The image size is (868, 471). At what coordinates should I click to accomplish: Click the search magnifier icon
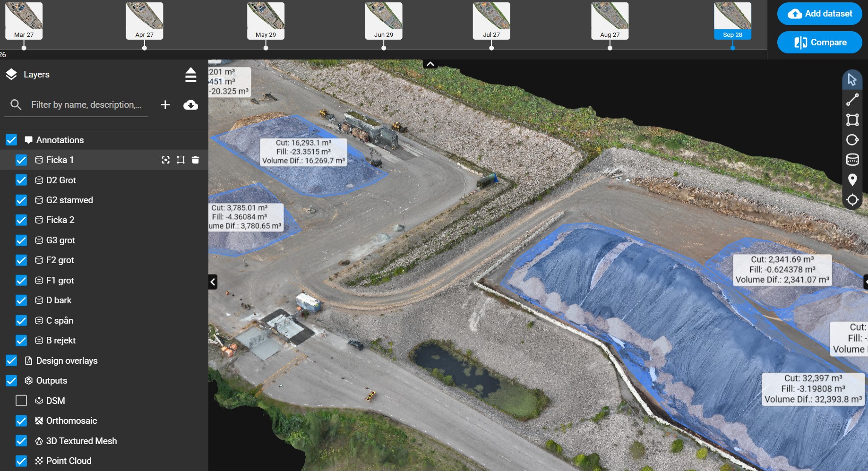pyautogui.click(x=16, y=105)
